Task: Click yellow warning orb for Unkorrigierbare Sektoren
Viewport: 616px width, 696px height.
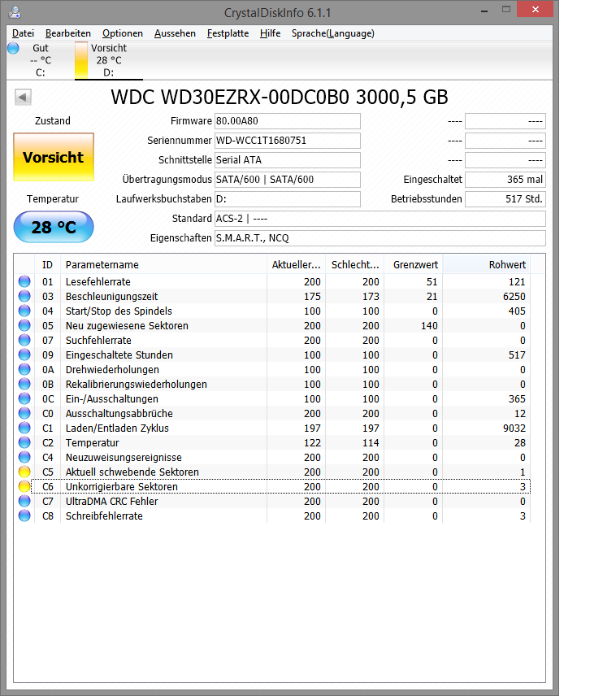Action: (x=24, y=486)
